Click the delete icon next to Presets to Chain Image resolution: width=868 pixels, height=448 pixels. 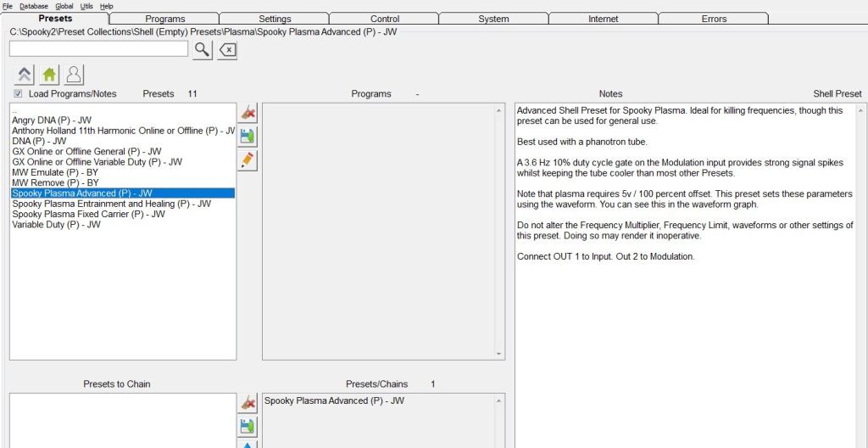coord(248,403)
